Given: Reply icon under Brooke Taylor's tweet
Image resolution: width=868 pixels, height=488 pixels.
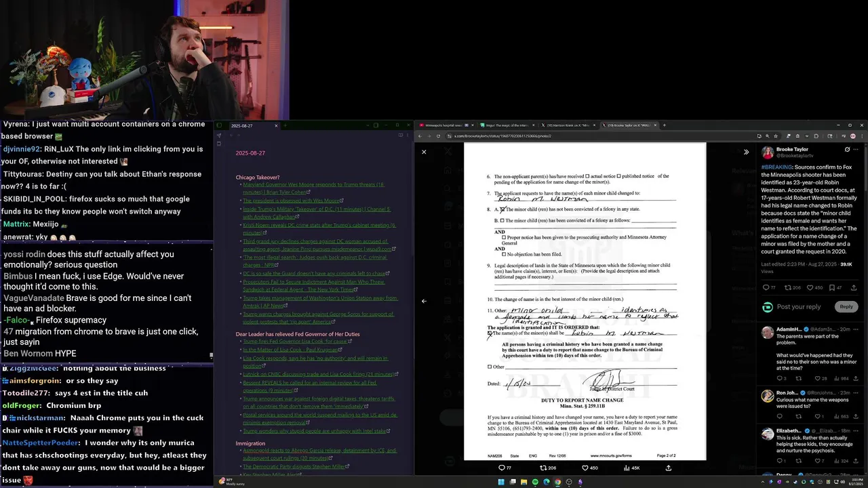Looking at the screenshot, I should 767,287.
